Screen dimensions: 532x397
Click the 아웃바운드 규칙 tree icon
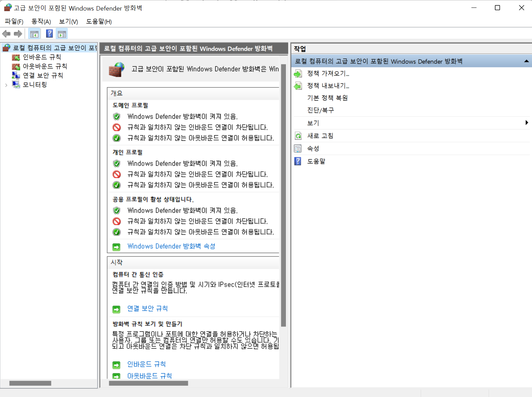point(16,66)
